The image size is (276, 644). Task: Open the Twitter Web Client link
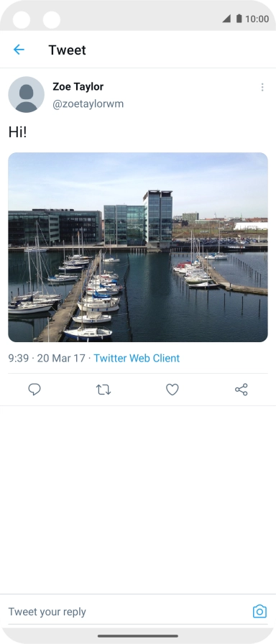[x=137, y=358]
